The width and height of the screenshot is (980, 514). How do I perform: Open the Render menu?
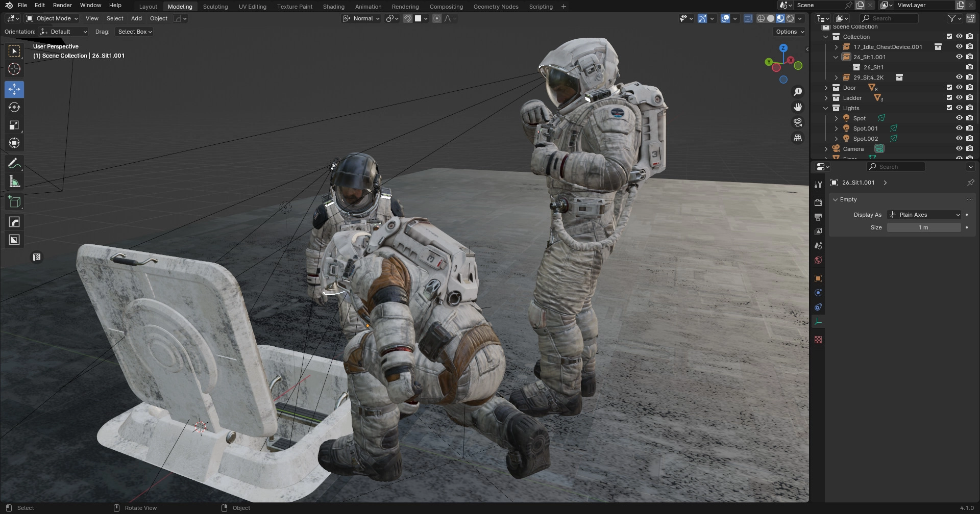coord(62,5)
